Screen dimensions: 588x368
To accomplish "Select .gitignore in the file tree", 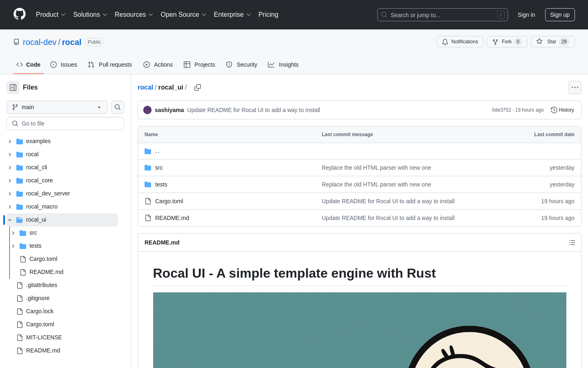I will click(x=38, y=298).
